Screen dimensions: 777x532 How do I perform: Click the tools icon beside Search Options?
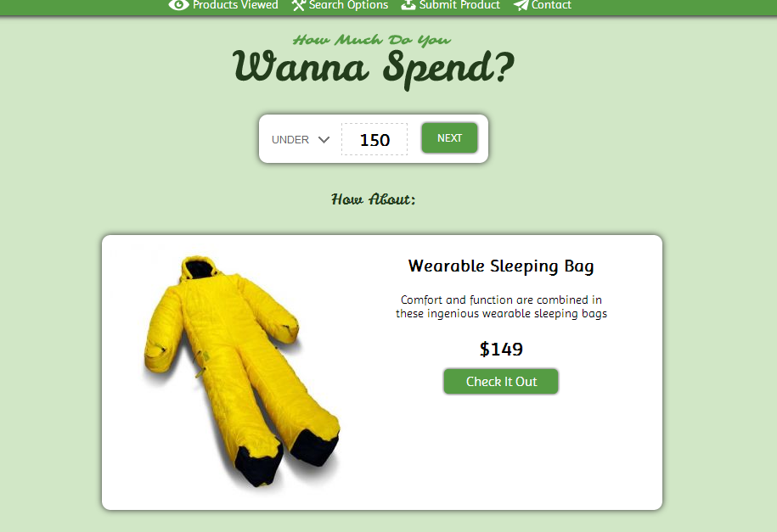coord(298,4)
